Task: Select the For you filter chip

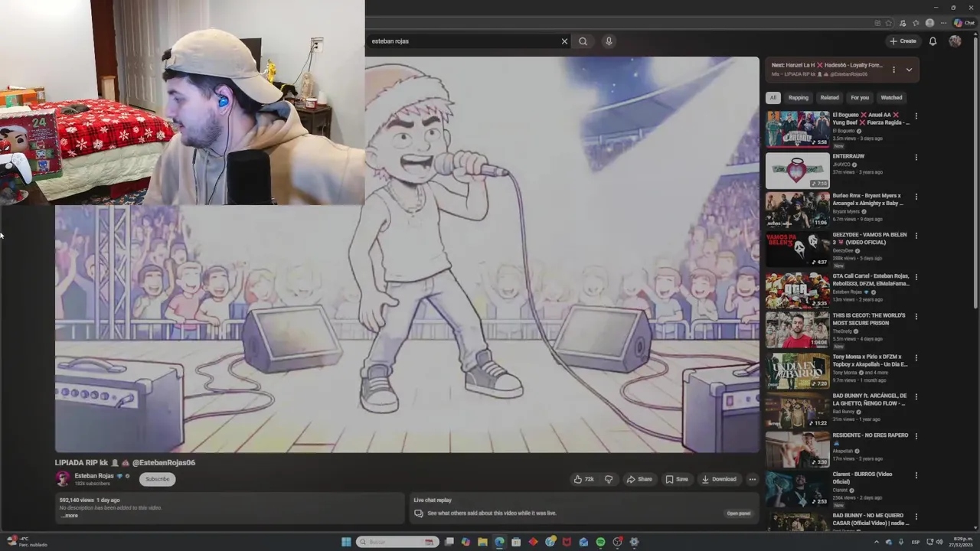Action: (x=860, y=98)
